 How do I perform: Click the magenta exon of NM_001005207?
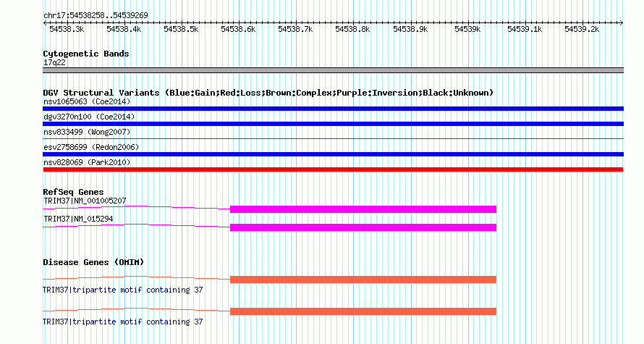(363, 209)
